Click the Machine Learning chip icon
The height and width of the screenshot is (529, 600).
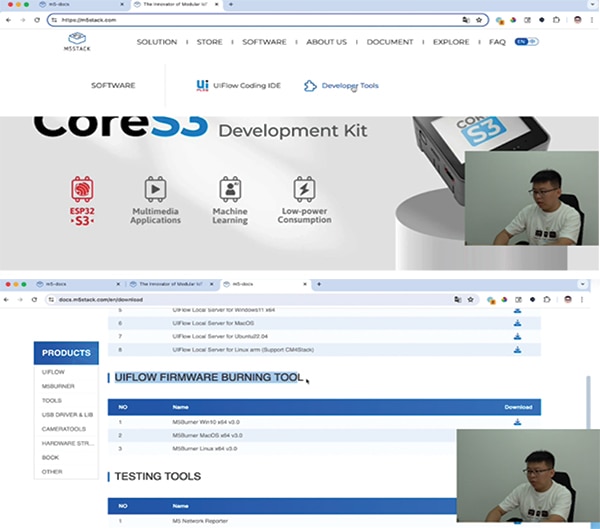[230, 189]
